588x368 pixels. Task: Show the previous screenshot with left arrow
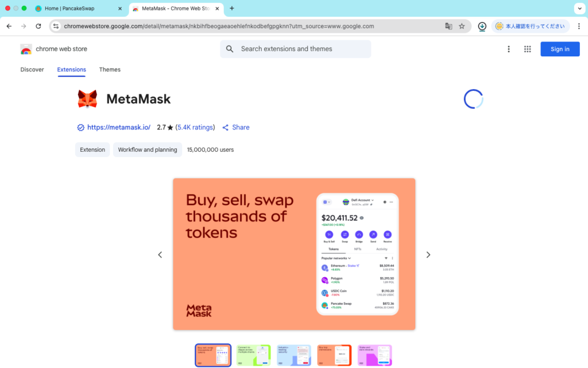pyautogui.click(x=160, y=255)
